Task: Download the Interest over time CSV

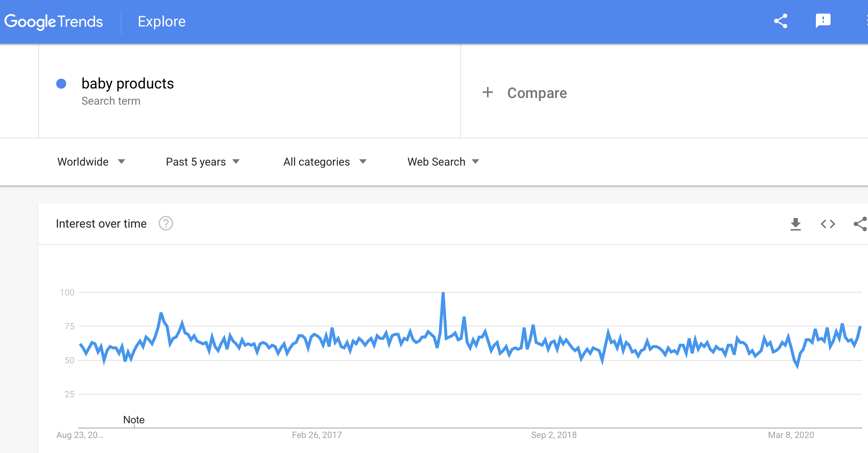Action: point(795,224)
